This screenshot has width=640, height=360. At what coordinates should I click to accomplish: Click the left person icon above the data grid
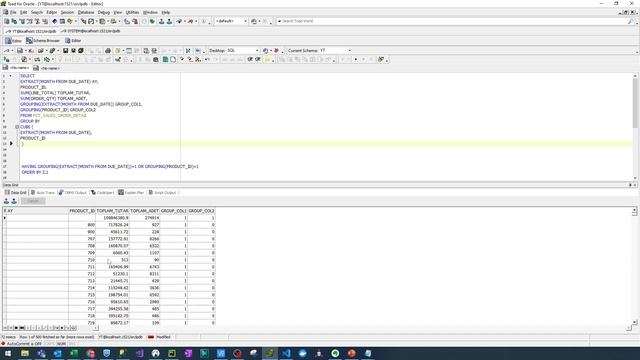6,201
